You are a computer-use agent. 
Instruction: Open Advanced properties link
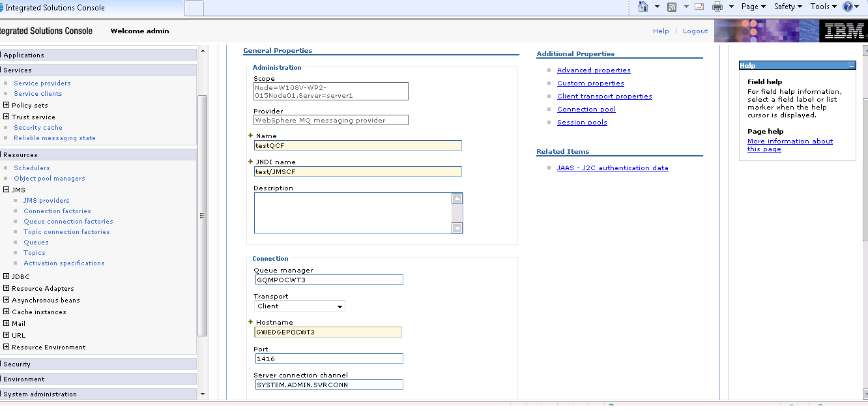pos(594,70)
